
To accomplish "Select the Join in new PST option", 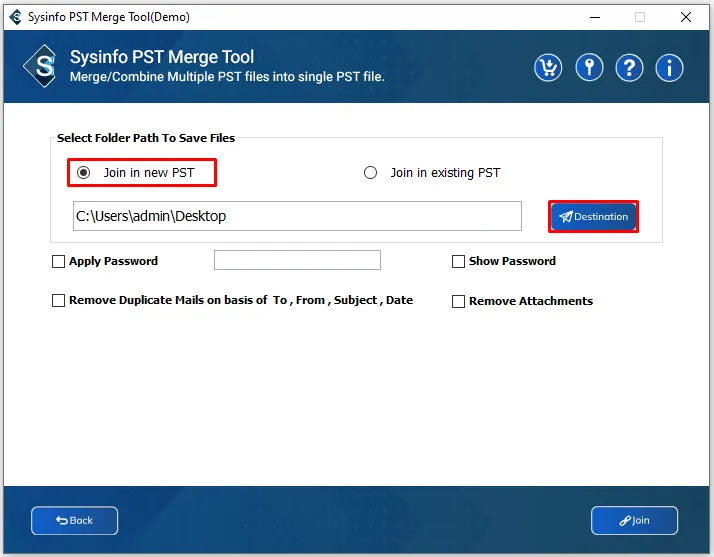I will pyautogui.click(x=84, y=173).
